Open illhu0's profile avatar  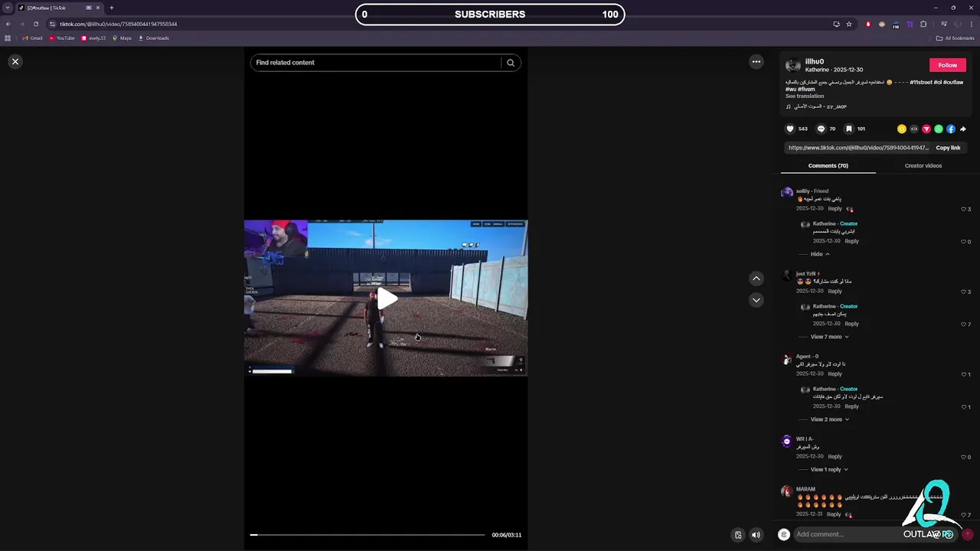[793, 65]
